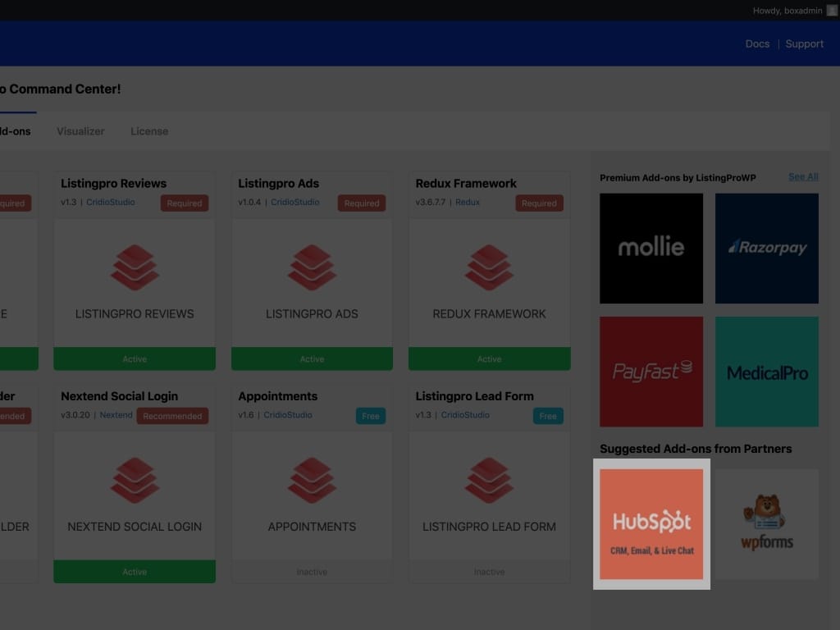Open the MedicalPro premium add-on tile

tap(767, 372)
